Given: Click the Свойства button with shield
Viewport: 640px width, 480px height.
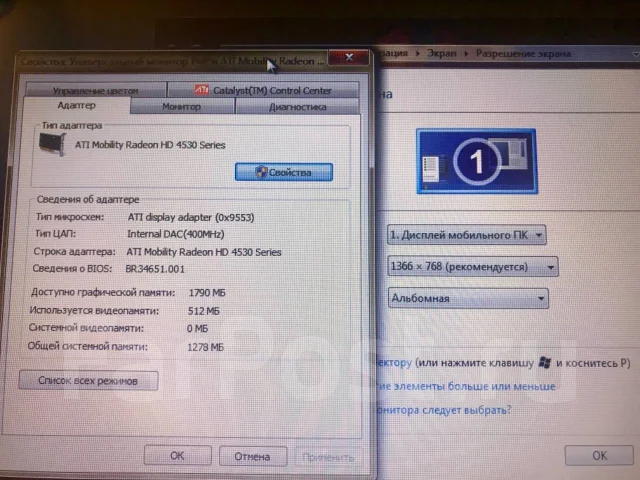Looking at the screenshot, I should coord(284,172).
